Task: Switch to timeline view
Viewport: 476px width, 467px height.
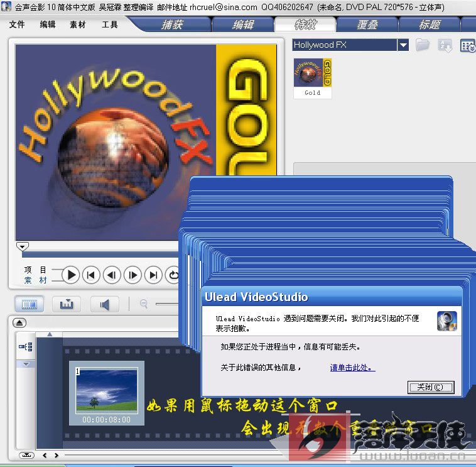Action: pos(67,304)
